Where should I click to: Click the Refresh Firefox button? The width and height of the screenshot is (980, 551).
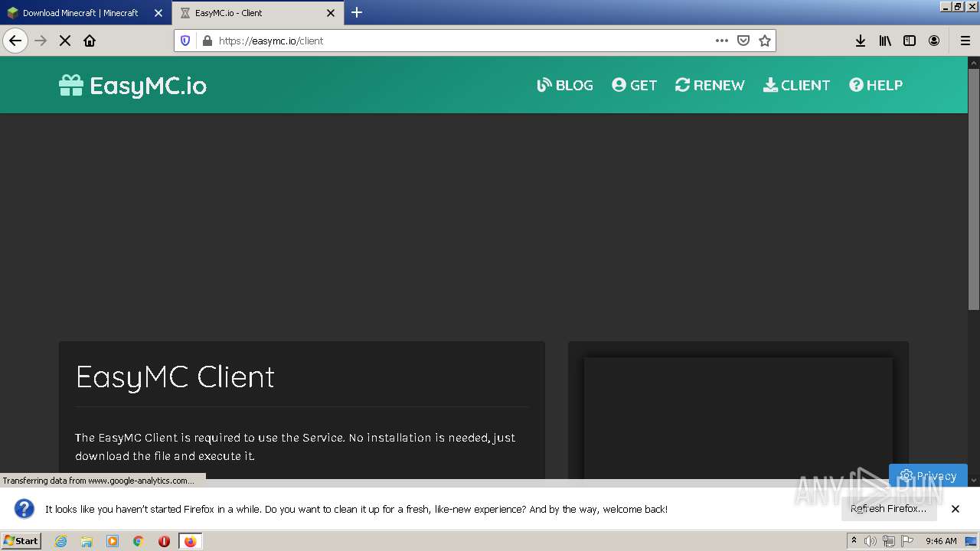pyautogui.click(x=888, y=509)
